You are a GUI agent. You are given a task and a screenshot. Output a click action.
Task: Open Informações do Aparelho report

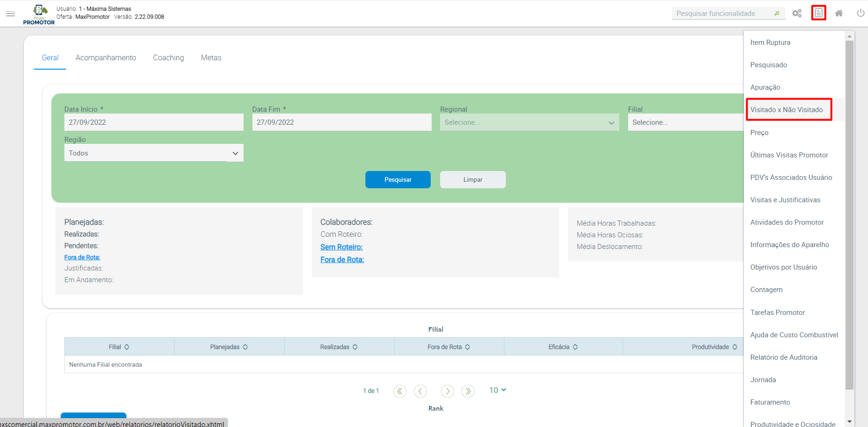(x=790, y=245)
